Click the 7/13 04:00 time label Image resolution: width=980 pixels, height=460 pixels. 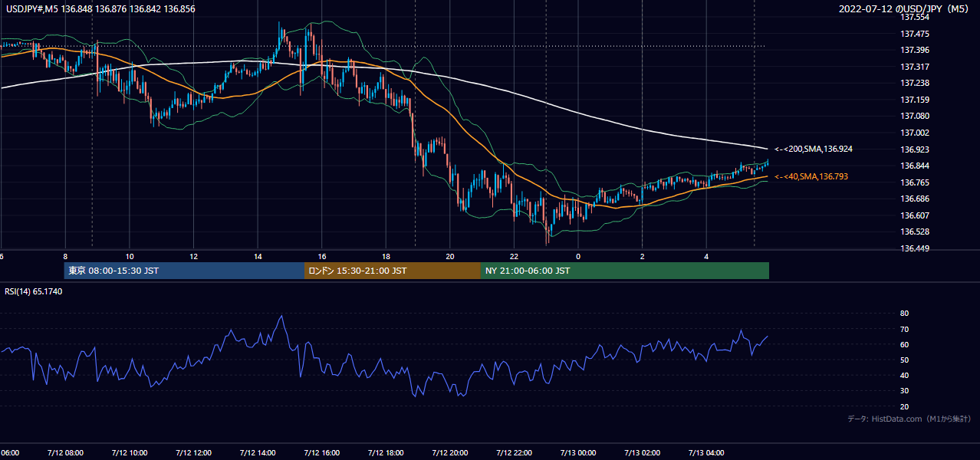pos(707,453)
